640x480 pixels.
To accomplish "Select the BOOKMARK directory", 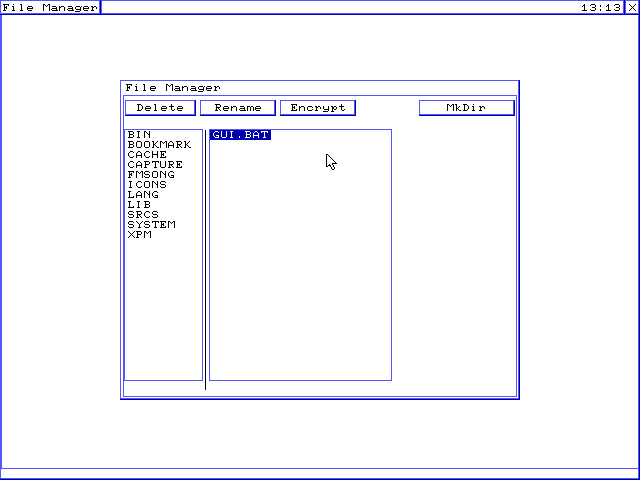I will [159, 145].
